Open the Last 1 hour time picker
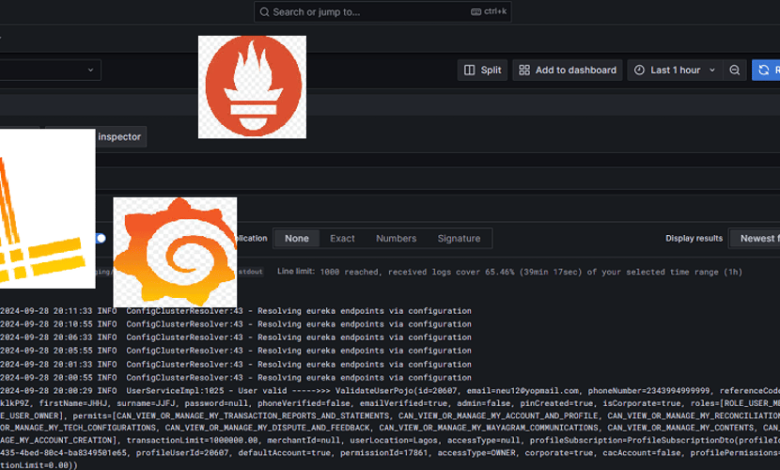This screenshot has width=780, height=470. point(675,70)
